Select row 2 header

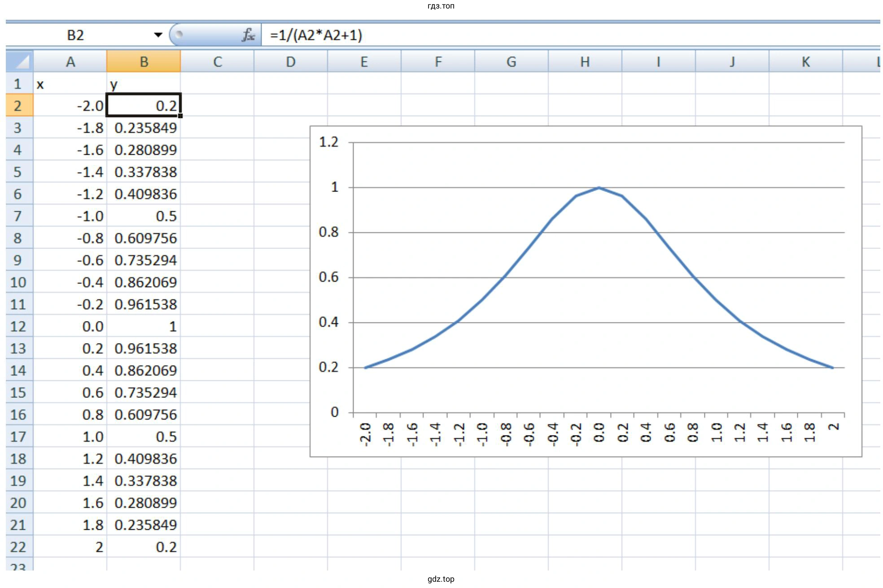pyautogui.click(x=20, y=105)
